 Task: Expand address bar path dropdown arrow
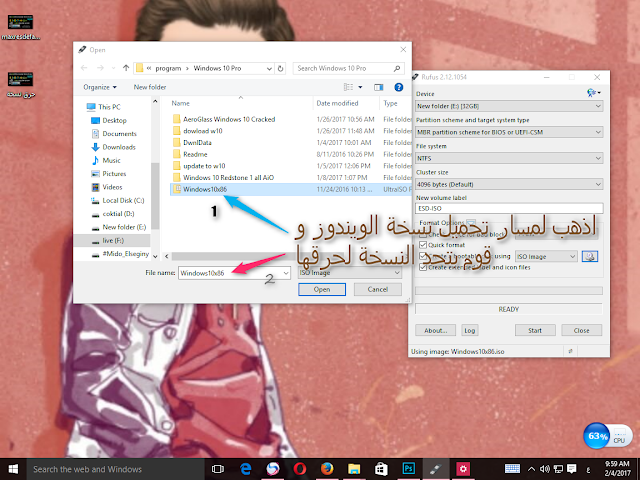[269, 69]
